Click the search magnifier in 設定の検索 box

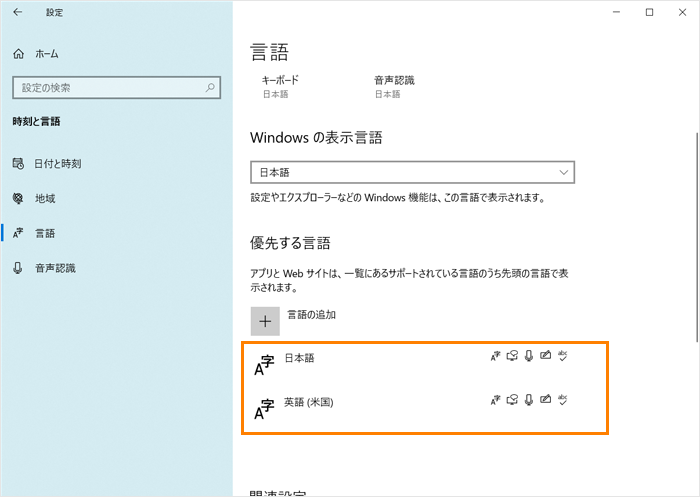tap(210, 88)
